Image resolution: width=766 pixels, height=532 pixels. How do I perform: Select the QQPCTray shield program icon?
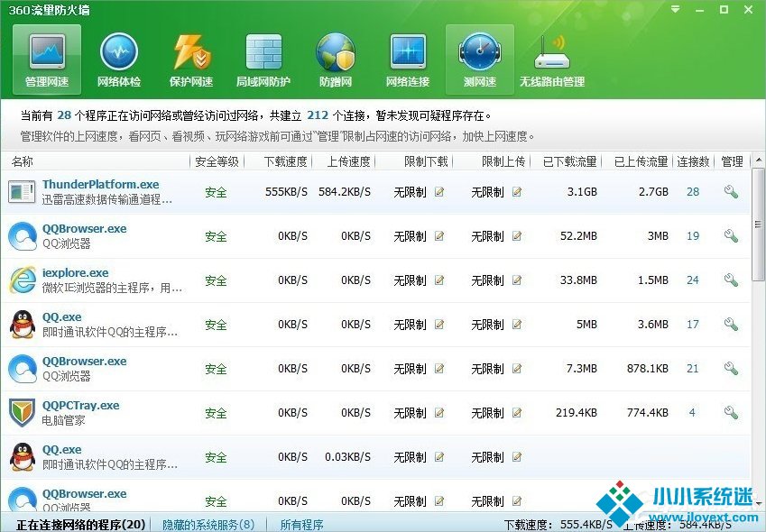(x=22, y=413)
